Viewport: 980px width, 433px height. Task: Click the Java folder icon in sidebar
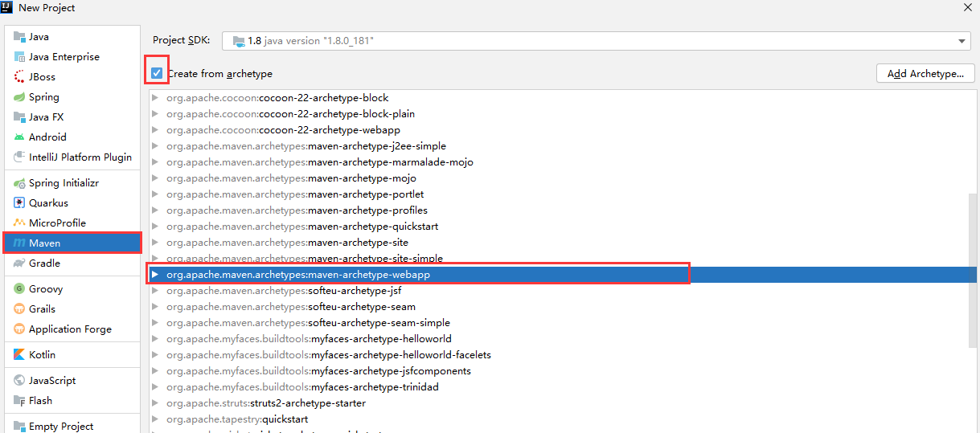point(19,37)
